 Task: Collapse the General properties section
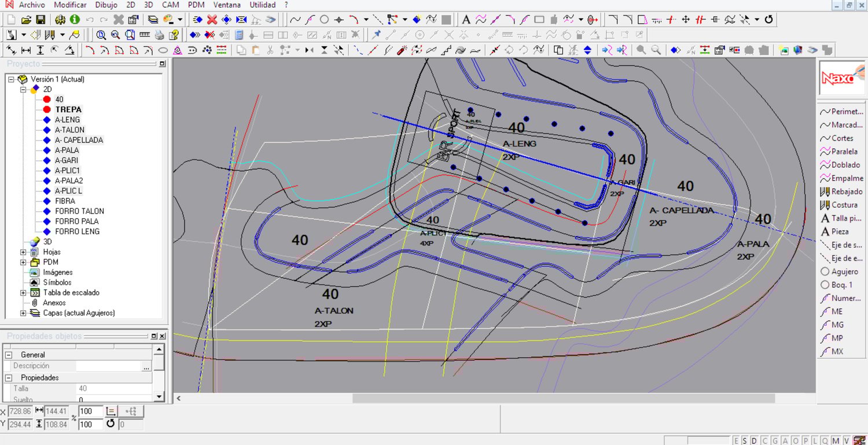tap(9, 355)
